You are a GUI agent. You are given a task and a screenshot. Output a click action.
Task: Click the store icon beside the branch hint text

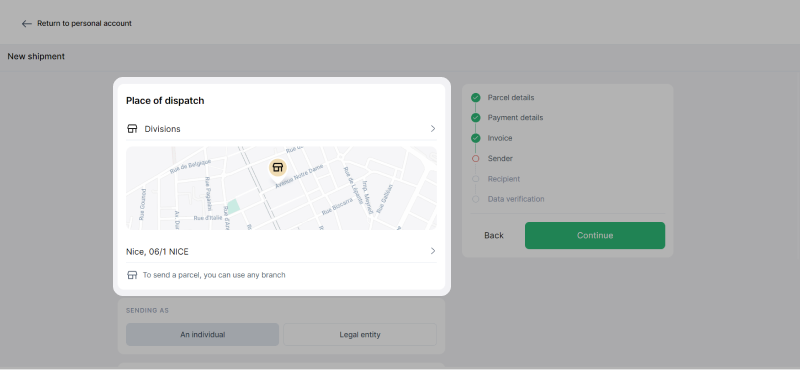pos(132,275)
